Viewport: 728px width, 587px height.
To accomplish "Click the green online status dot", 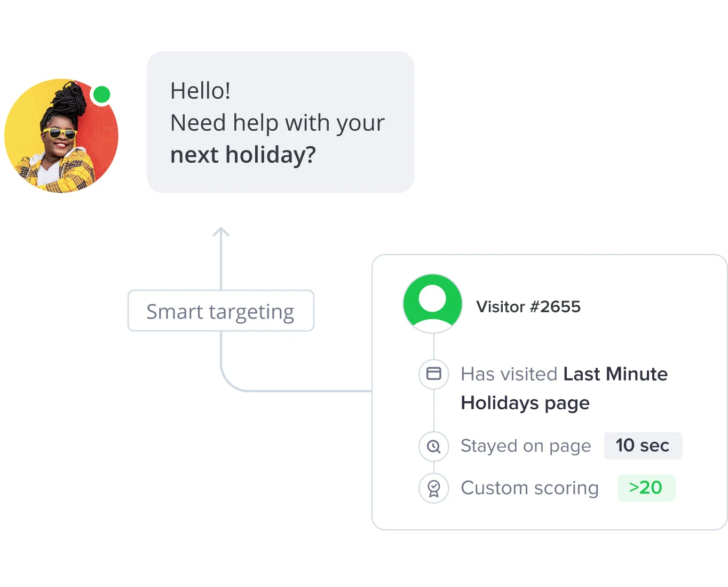I will [x=101, y=94].
